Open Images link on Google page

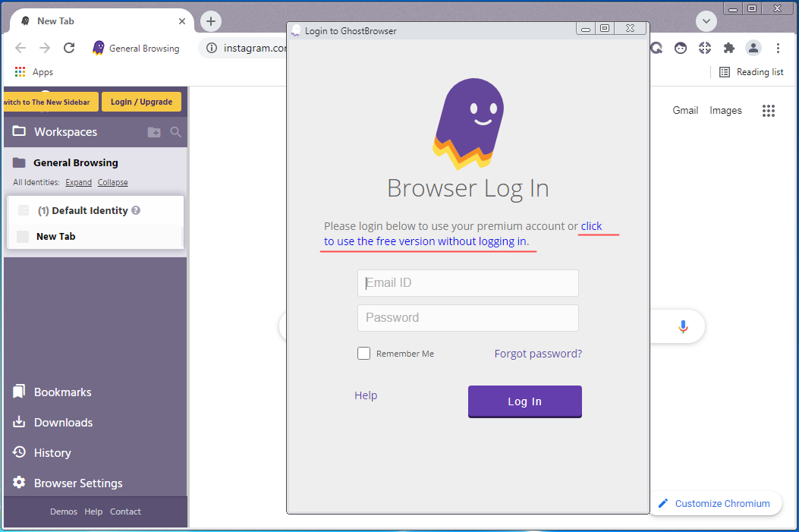coord(725,110)
